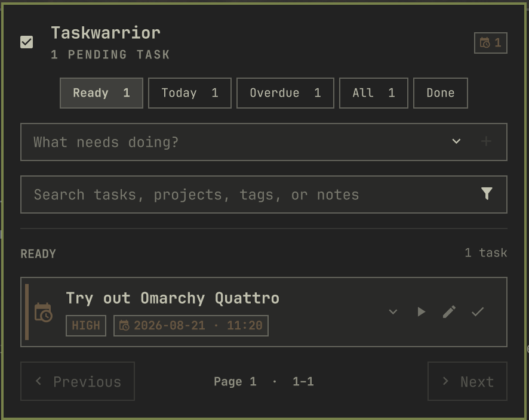Image resolution: width=529 pixels, height=420 pixels.
Task: Expand task details chevron for Omarchy task
Action: pos(393,312)
